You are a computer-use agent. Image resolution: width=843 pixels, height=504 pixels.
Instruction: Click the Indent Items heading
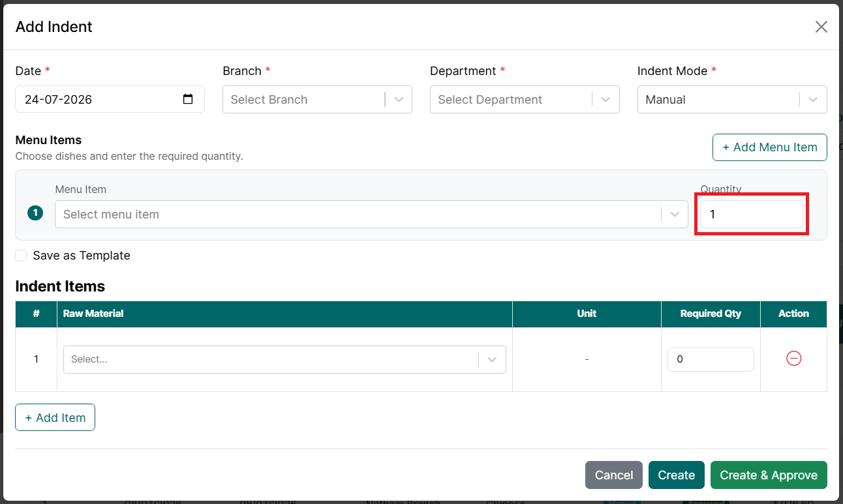click(60, 286)
